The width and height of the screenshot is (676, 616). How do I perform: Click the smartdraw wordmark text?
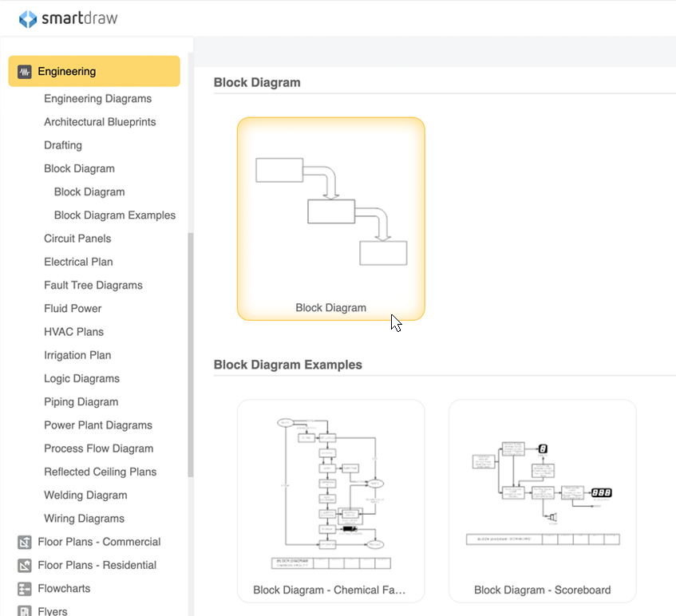(79, 18)
